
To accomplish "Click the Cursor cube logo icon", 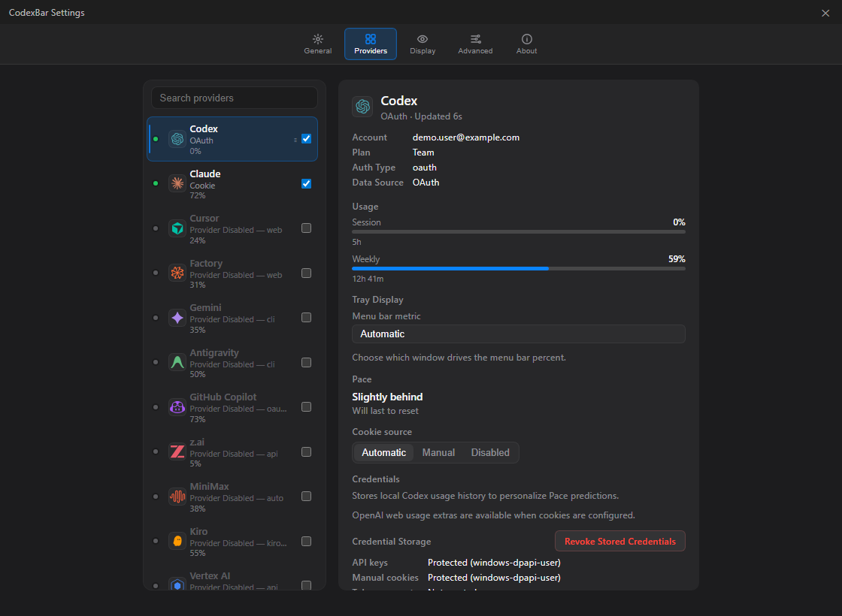I will point(177,228).
